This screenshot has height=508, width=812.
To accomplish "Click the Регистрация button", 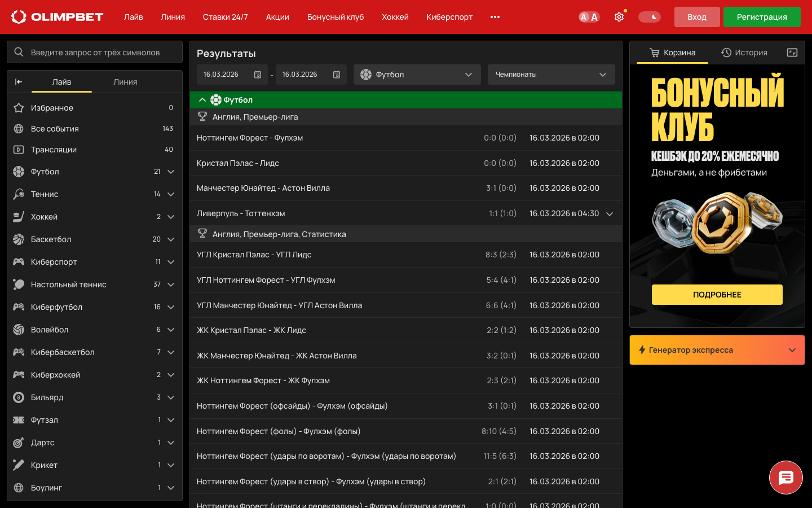I will [x=761, y=17].
